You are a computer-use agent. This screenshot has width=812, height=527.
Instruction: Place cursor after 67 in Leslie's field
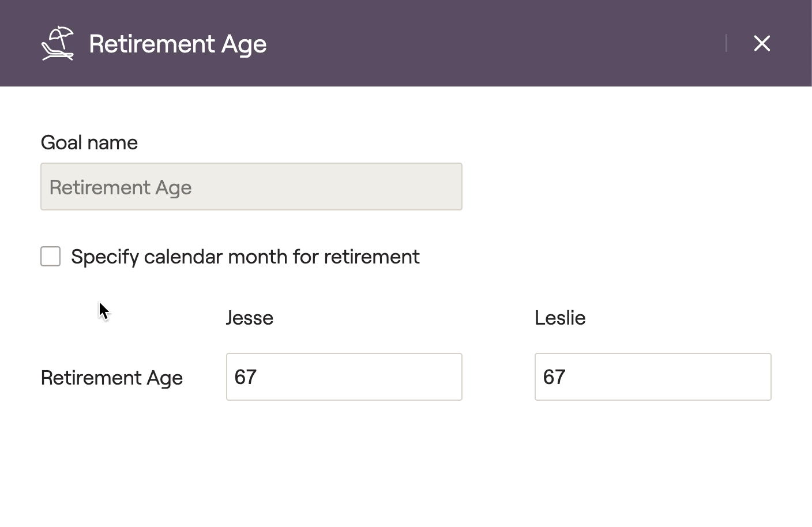coord(567,377)
